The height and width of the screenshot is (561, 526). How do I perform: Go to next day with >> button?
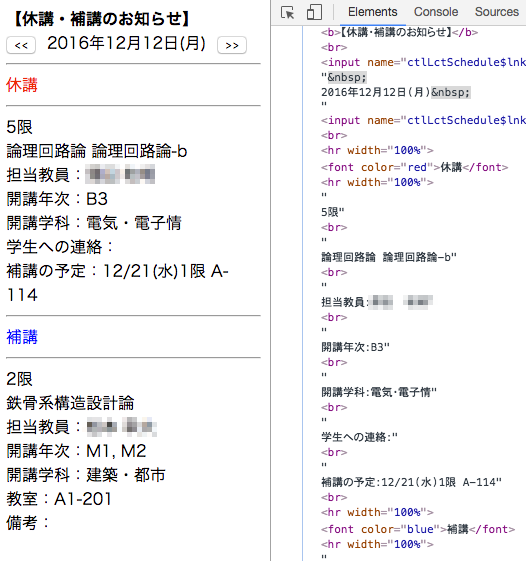232,45
